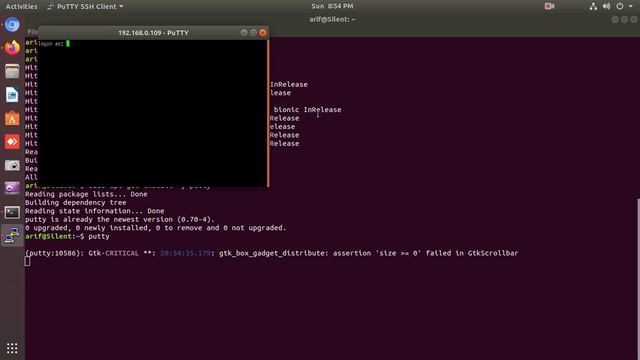Maximize the arif@Silent terminal window
The image size is (640, 360).
click(x=624, y=20)
